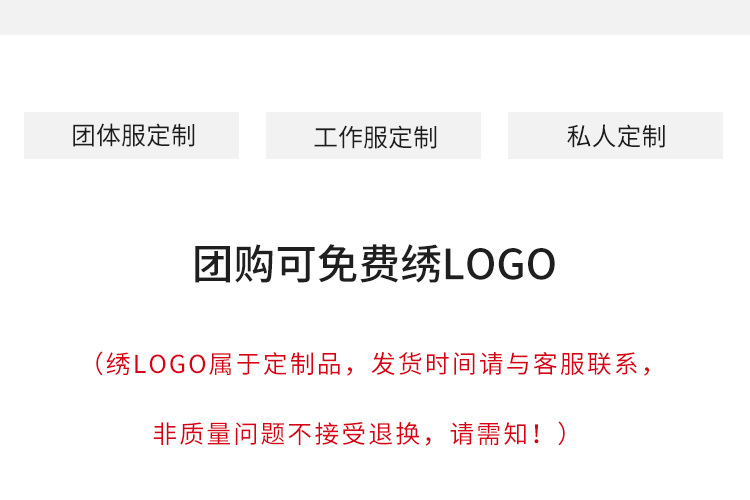Click the red 请需知 text
750x500 pixels.
click(x=488, y=434)
